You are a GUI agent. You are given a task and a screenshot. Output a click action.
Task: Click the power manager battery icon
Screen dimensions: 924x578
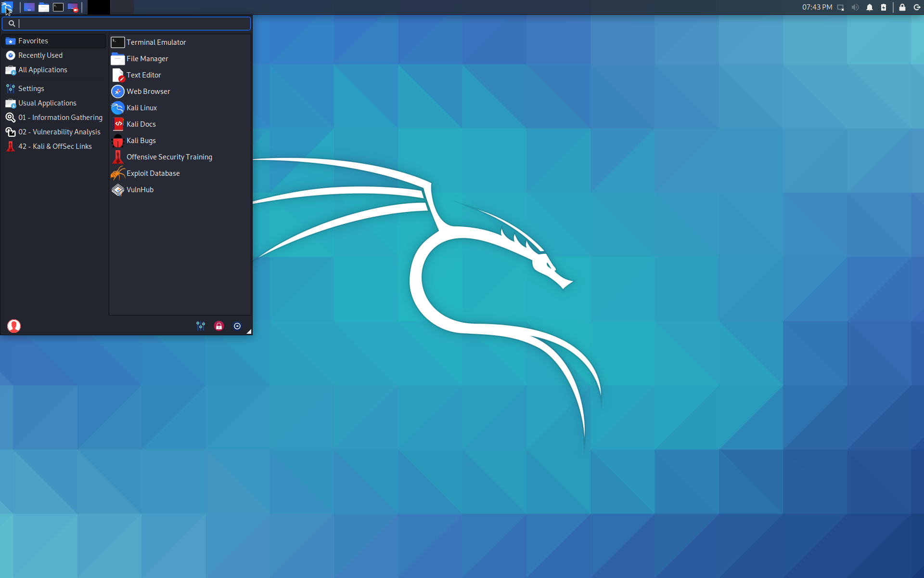pos(884,7)
